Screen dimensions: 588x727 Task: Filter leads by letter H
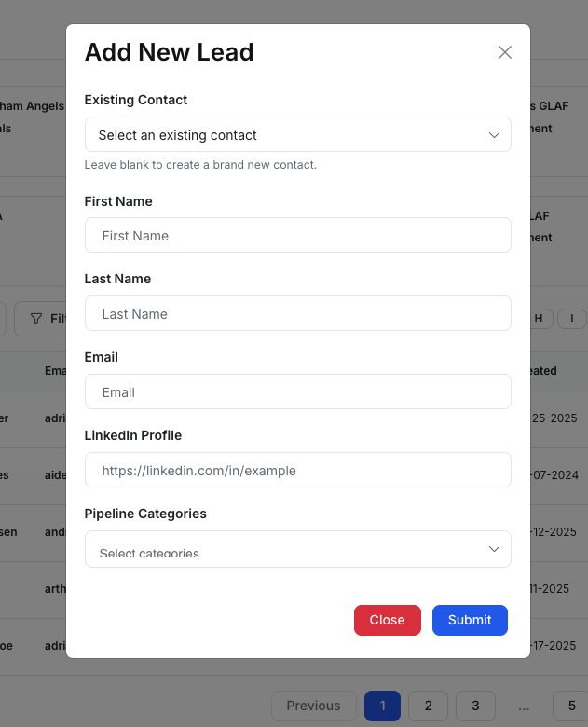(x=539, y=319)
